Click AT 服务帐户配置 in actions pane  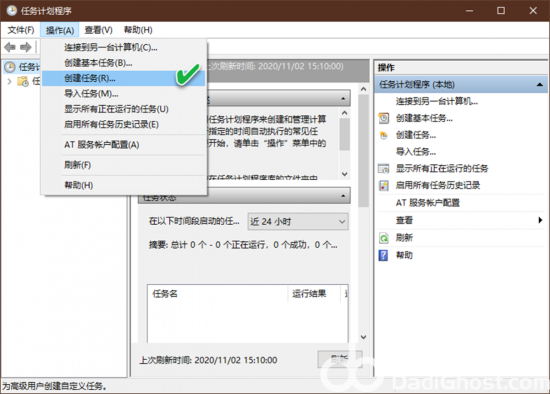[428, 203]
